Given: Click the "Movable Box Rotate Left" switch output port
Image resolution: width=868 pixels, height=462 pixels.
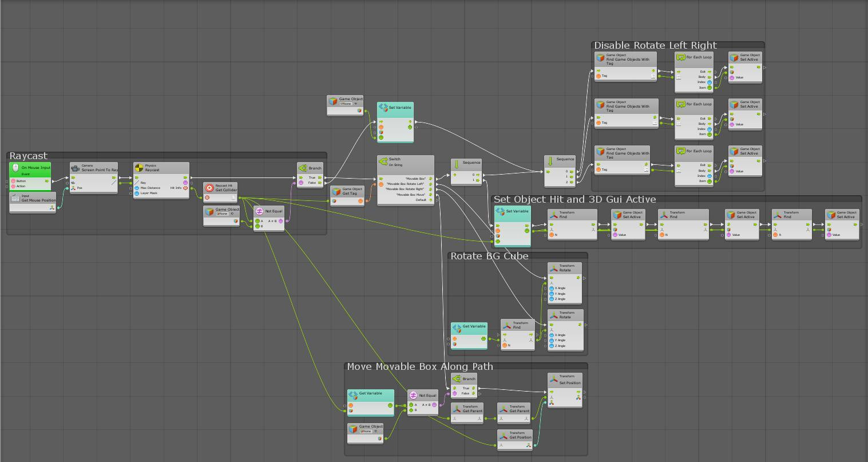Looking at the screenshot, I should point(430,184).
